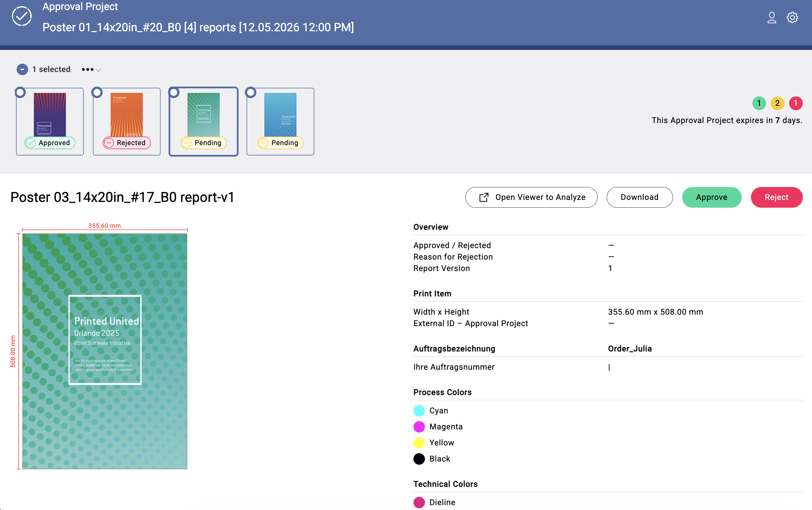
Task: Click the Pending badge on the blue poster
Action: (280, 143)
